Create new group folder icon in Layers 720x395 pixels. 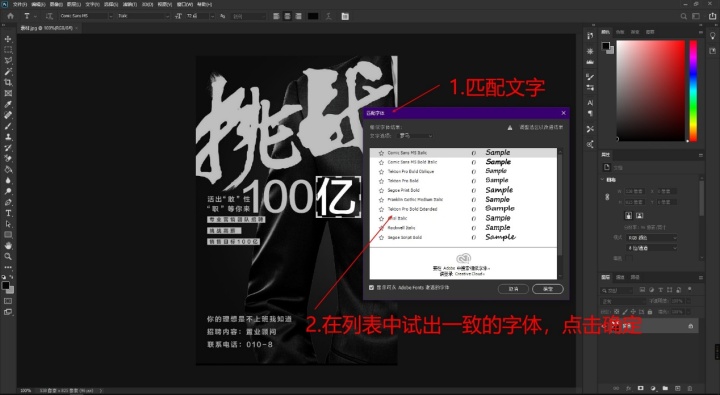pyautogui.click(x=665, y=388)
